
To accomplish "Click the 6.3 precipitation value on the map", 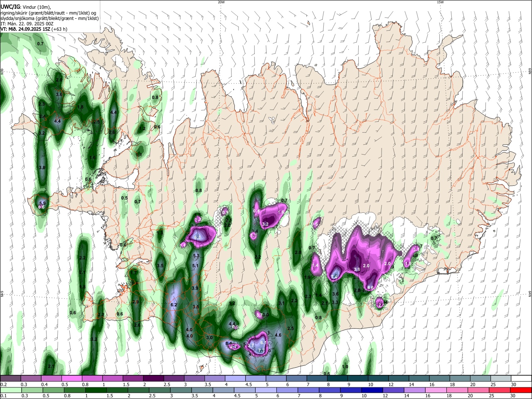I will click(198, 237).
